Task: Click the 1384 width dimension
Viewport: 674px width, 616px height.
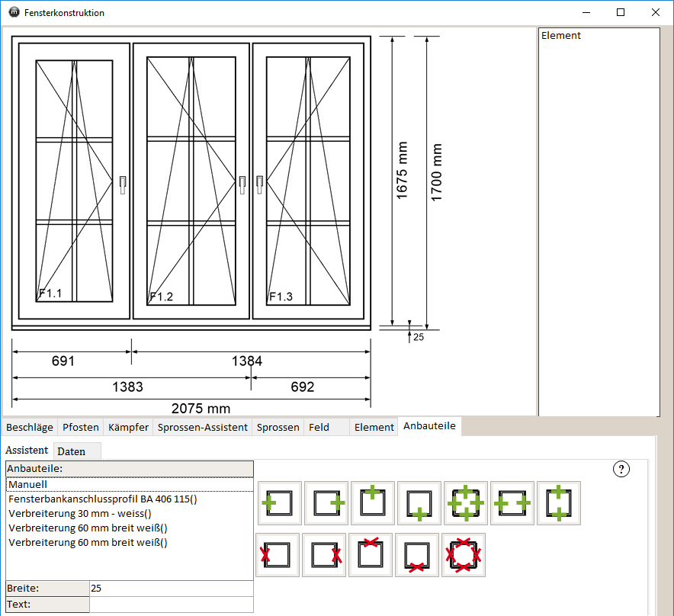Action: (x=247, y=361)
